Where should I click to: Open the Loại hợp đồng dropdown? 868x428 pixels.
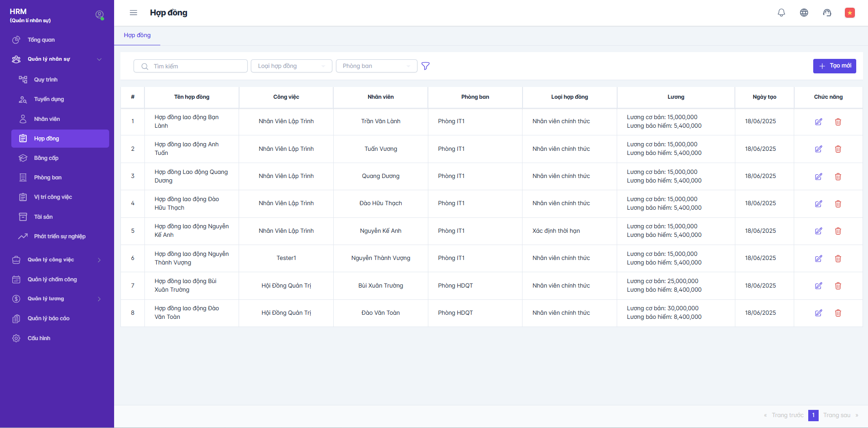tap(291, 66)
